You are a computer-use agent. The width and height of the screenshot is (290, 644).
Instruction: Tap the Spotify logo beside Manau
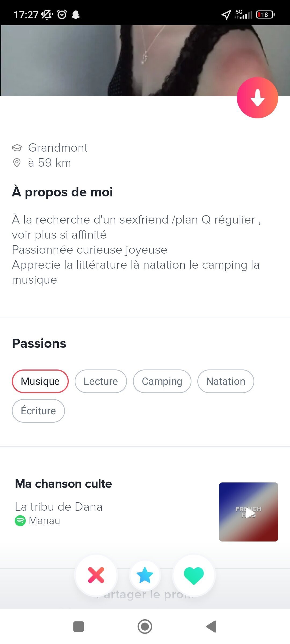[x=20, y=521]
